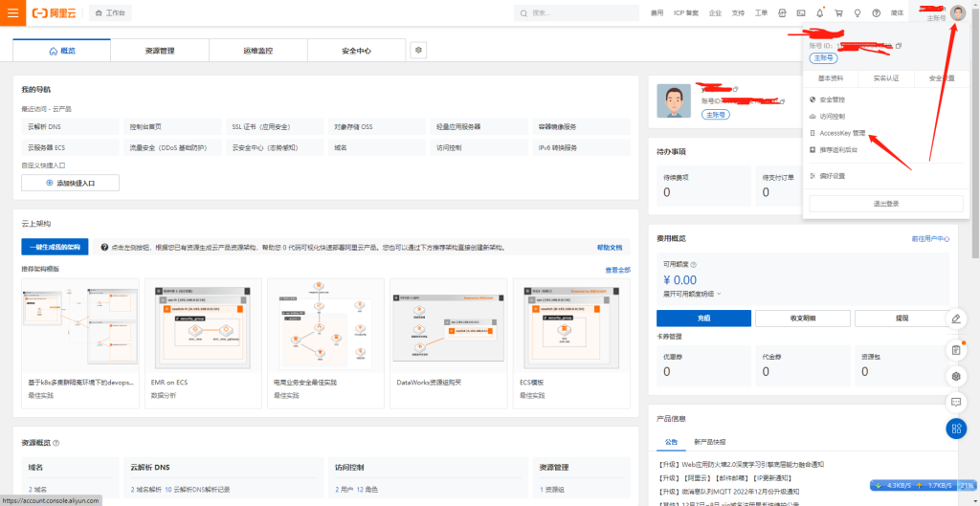Open 基本资料 in account panel
980x506 pixels.
831,78
